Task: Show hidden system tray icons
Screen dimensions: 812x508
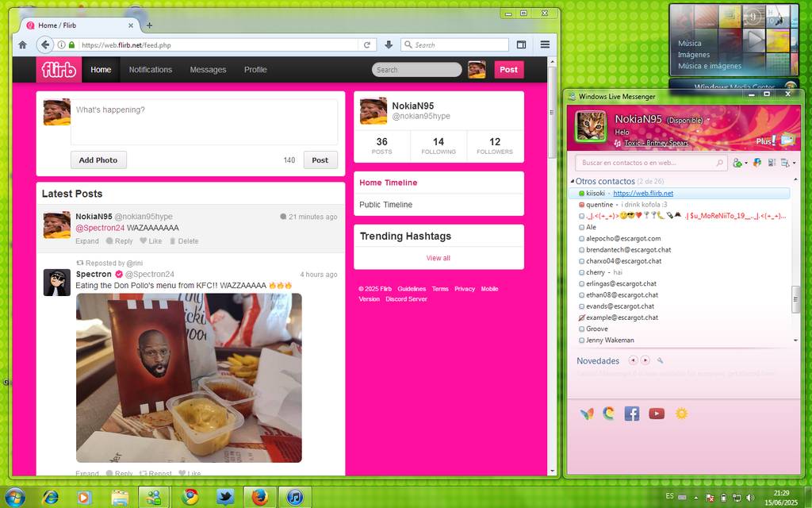Action: pyautogui.click(x=695, y=498)
